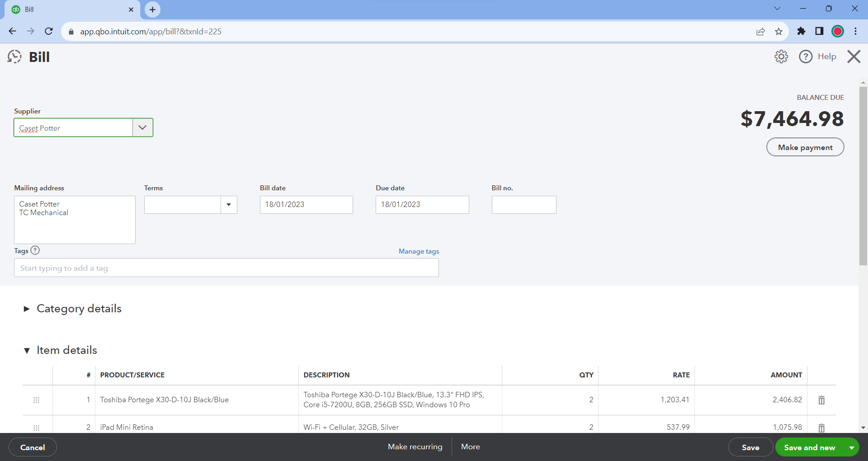Open the browser extensions puzzle icon

[x=801, y=31]
